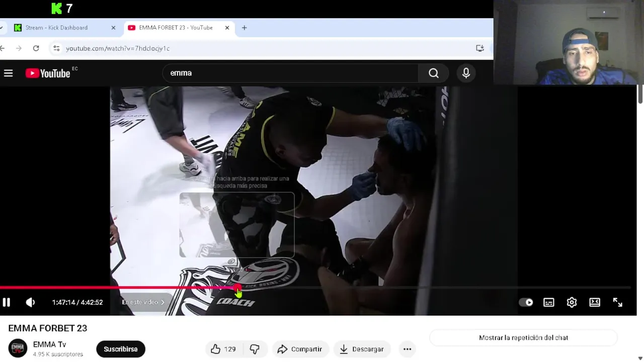Open the EMMA Tv channel name link

[x=49, y=344]
